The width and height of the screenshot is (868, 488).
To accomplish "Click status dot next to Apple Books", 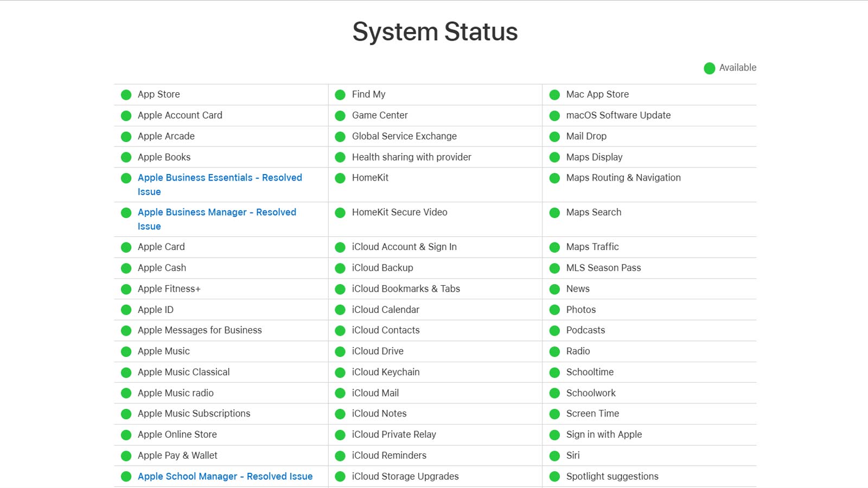I will (x=126, y=157).
